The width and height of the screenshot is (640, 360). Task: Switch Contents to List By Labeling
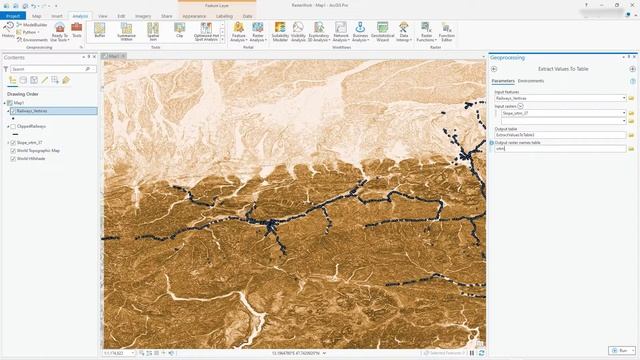(66, 80)
